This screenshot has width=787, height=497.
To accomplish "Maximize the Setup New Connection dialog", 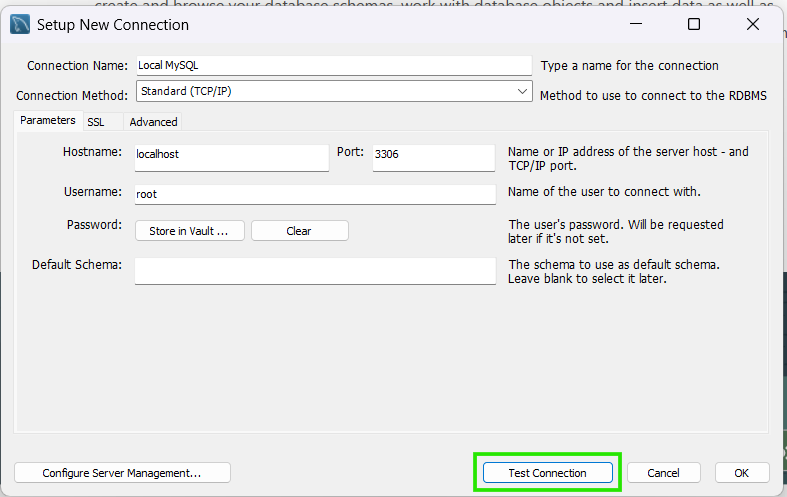I will coord(694,24).
